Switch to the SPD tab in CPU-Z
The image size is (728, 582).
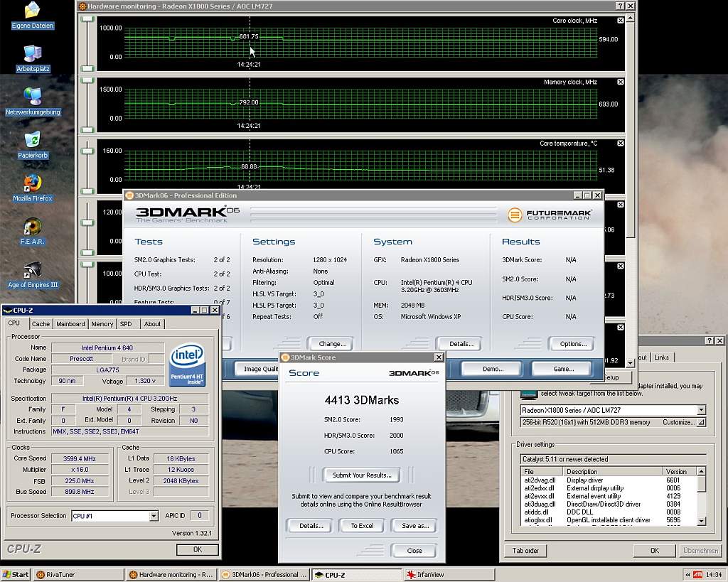(126, 324)
